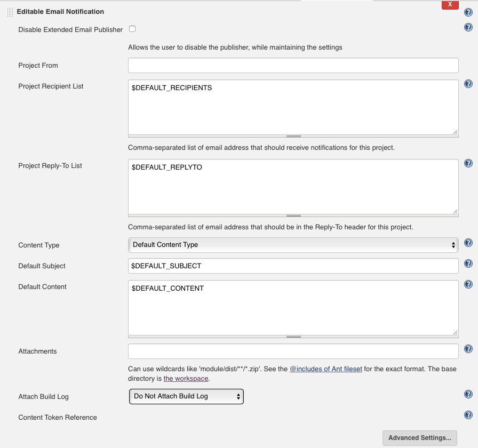
Task: Open Advanced Settings
Action: click(420, 438)
